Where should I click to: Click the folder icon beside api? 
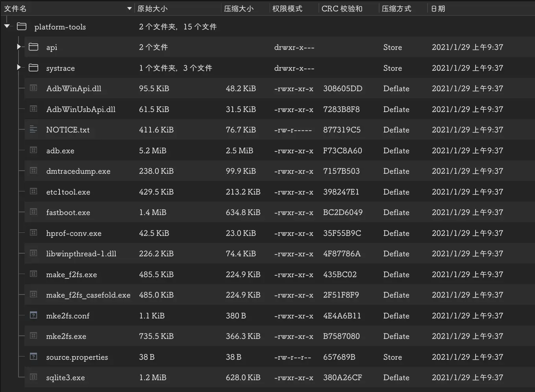point(33,47)
